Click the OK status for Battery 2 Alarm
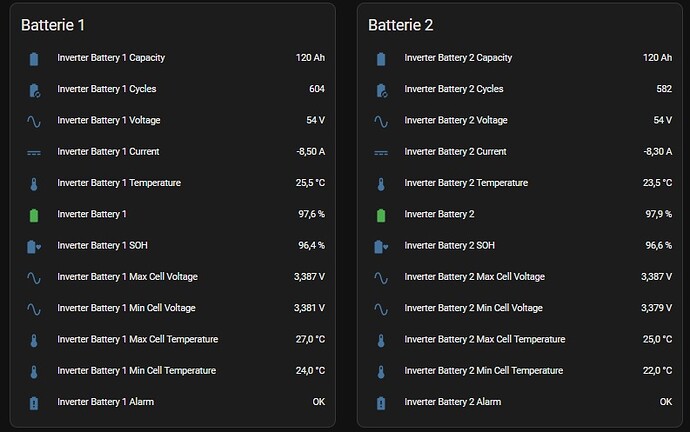This screenshot has width=690, height=432. tap(666, 402)
